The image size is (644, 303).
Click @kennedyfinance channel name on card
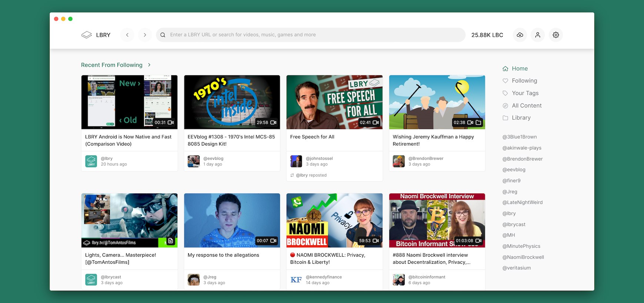324,277
